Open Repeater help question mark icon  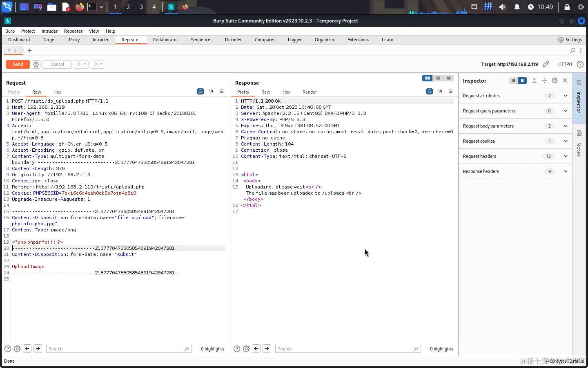click(x=580, y=64)
